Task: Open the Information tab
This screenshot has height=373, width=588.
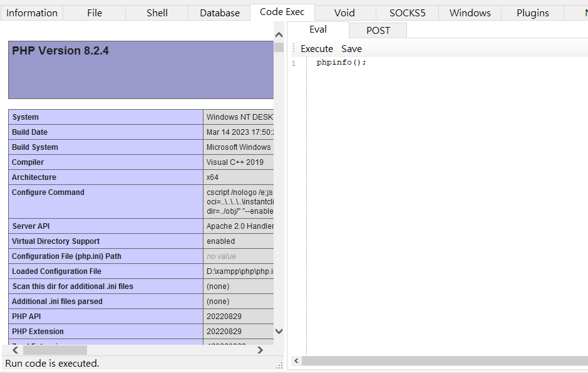Action: 31,13
